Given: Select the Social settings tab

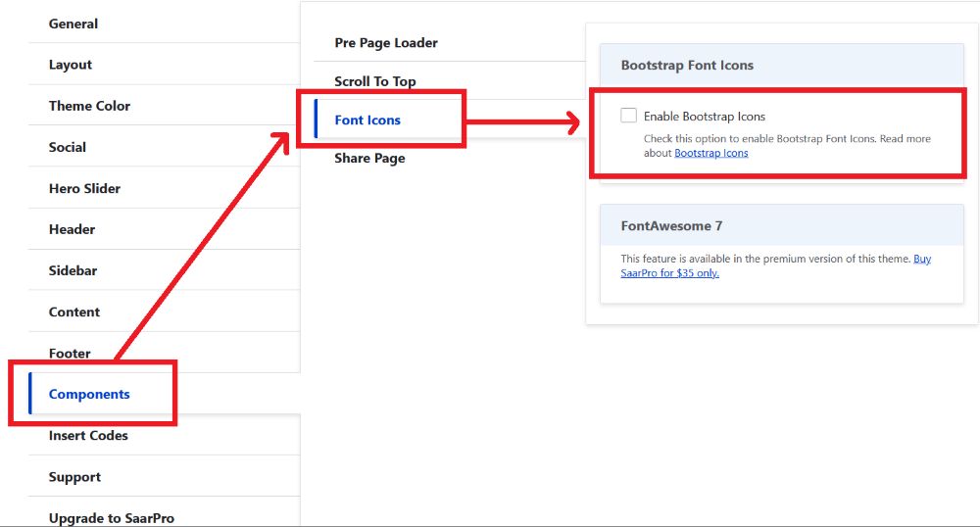Looking at the screenshot, I should 68,147.
